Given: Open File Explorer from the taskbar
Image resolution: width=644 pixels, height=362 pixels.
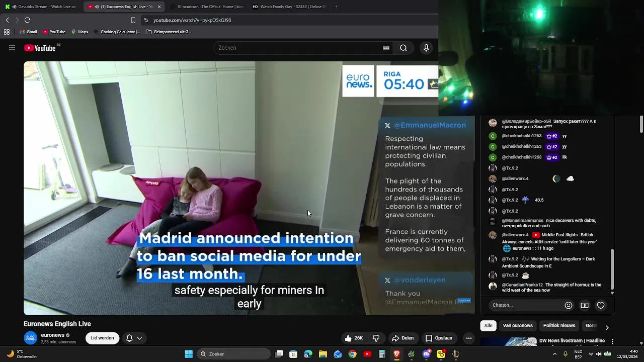Looking at the screenshot, I should coord(323,354).
